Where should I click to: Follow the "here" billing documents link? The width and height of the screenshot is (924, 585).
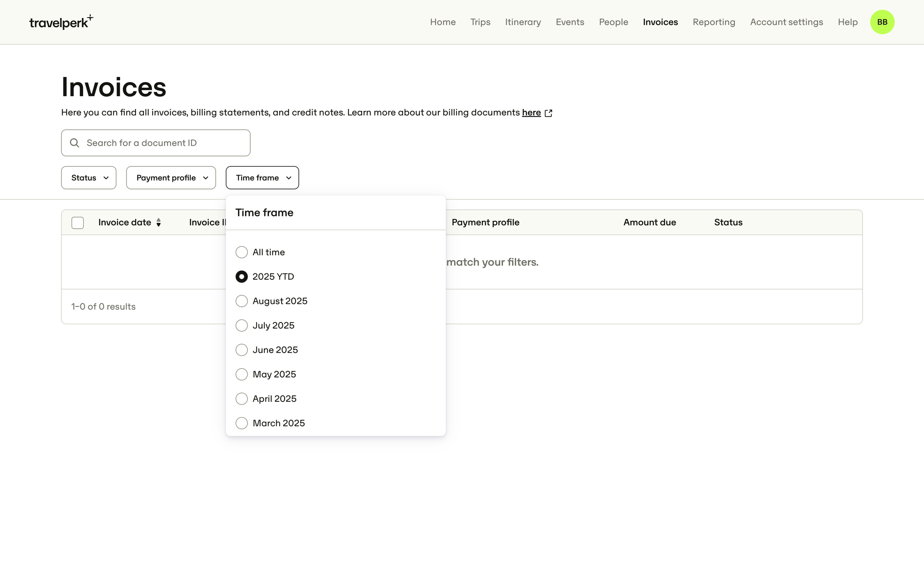[x=531, y=113]
